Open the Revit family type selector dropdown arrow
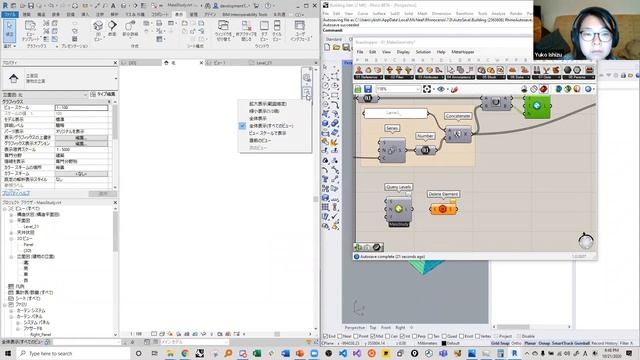 click(116, 78)
